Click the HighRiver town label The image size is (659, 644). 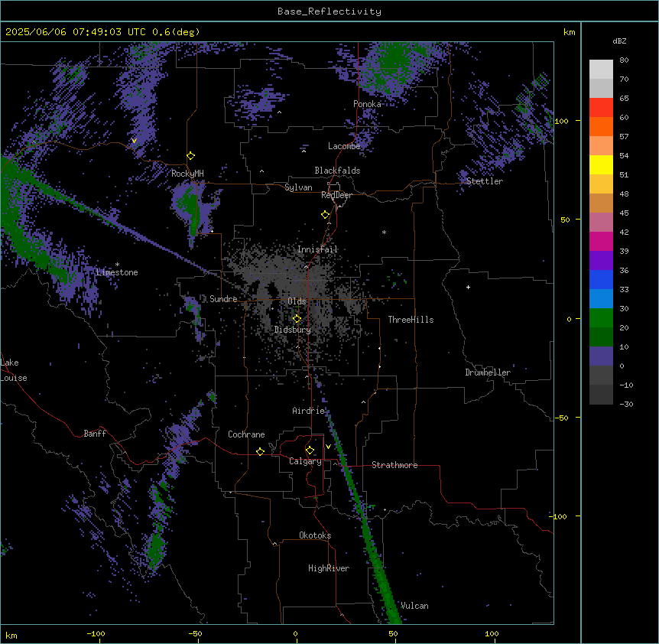[x=329, y=568]
